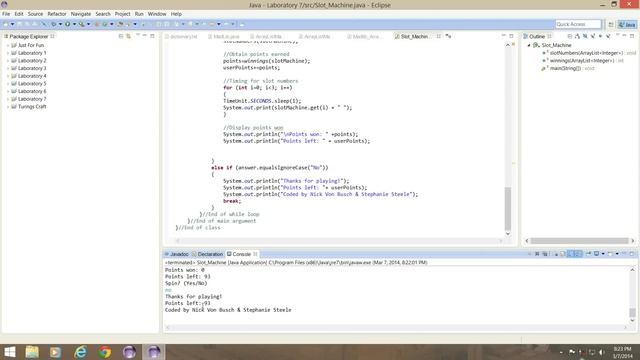Screen dimensions: 640x360
Task: Expand the Run button dropdown arrow
Action: click(x=74, y=24)
